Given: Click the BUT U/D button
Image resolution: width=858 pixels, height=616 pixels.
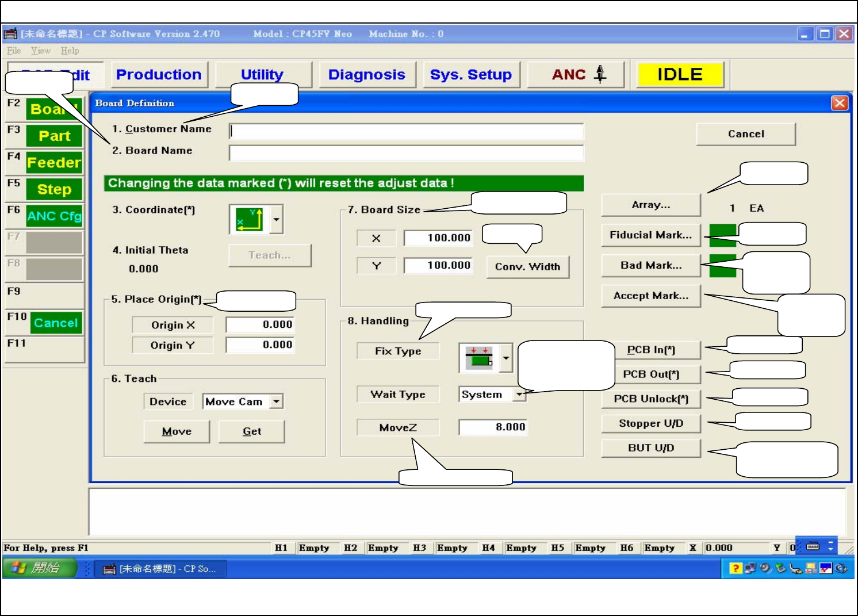Looking at the screenshot, I should pos(651,448).
